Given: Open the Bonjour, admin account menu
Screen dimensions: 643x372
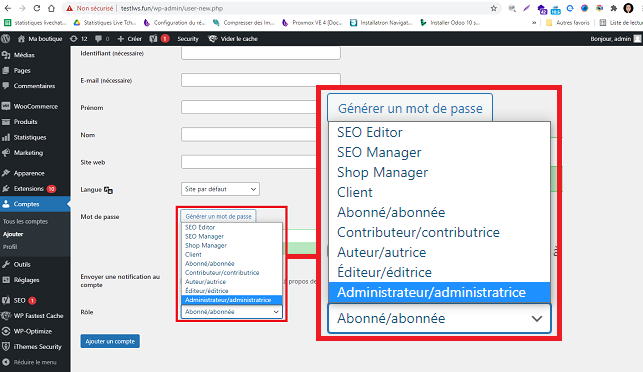Looking at the screenshot, I should coord(615,39).
